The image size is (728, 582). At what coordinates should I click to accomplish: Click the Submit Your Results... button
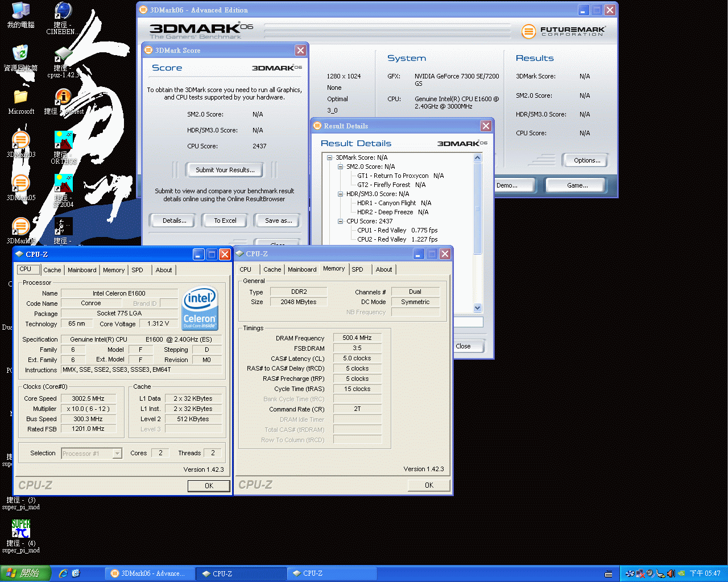pyautogui.click(x=225, y=170)
